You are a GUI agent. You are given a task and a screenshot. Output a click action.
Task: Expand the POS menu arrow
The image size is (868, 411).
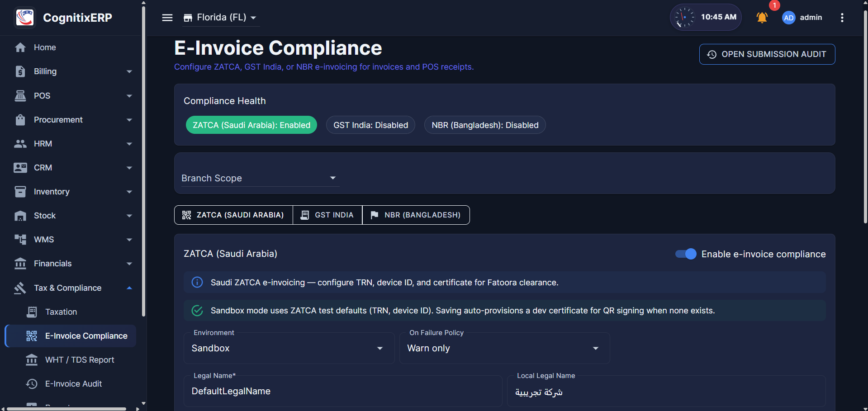coord(129,96)
